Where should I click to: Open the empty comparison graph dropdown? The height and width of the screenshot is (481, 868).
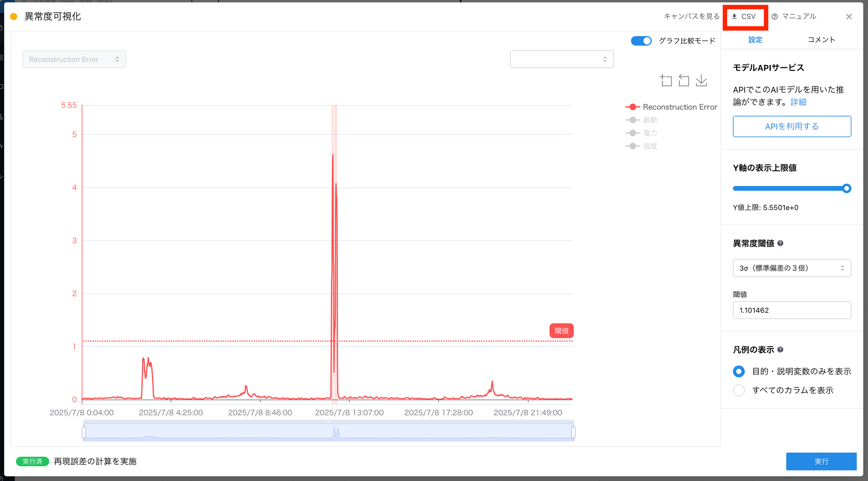(x=562, y=59)
